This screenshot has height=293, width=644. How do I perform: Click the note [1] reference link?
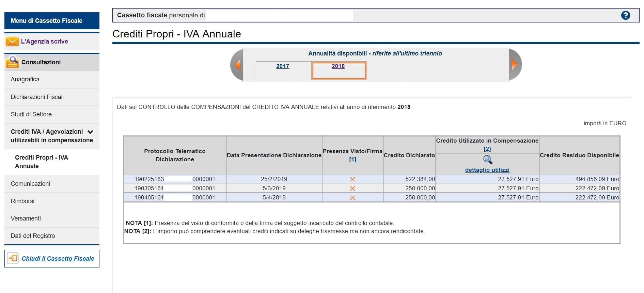pyautogui.click(x=352, y=159)
